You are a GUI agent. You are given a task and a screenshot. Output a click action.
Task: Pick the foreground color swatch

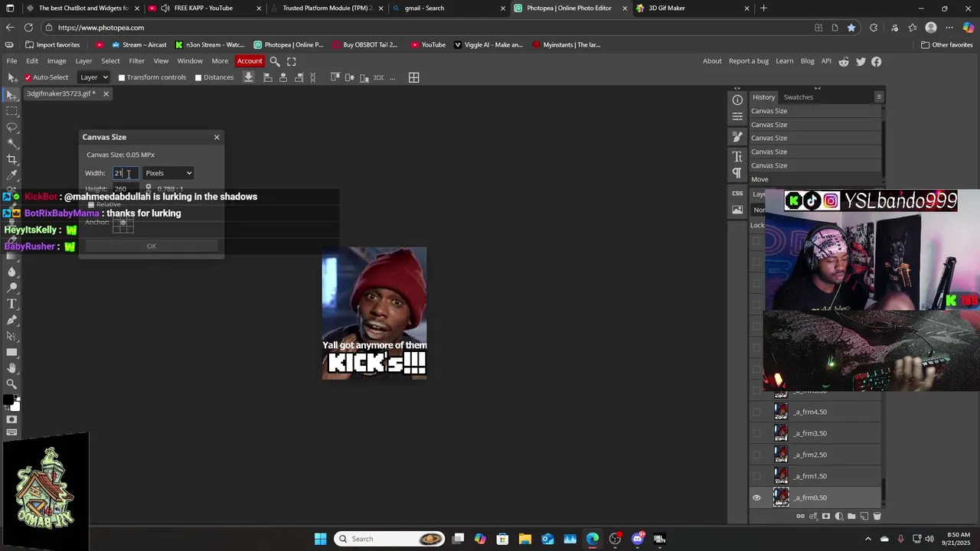pyautogui.click(x=8, y=400)
